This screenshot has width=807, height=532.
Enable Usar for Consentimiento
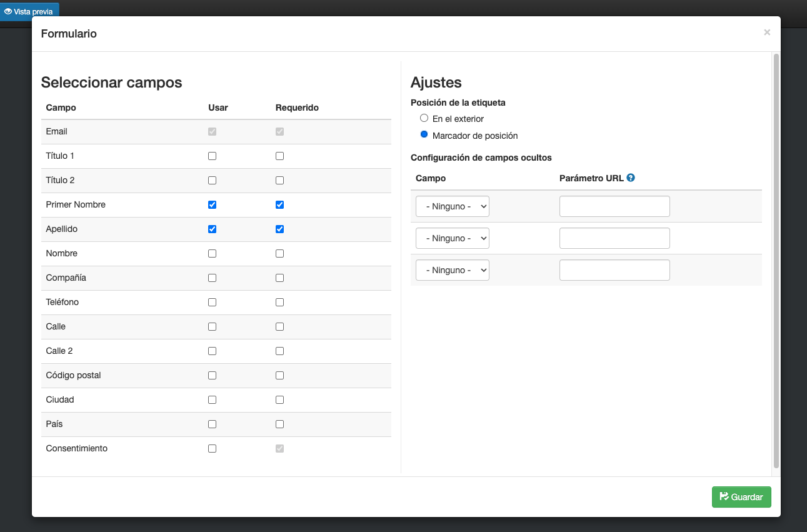pos(212,449)
